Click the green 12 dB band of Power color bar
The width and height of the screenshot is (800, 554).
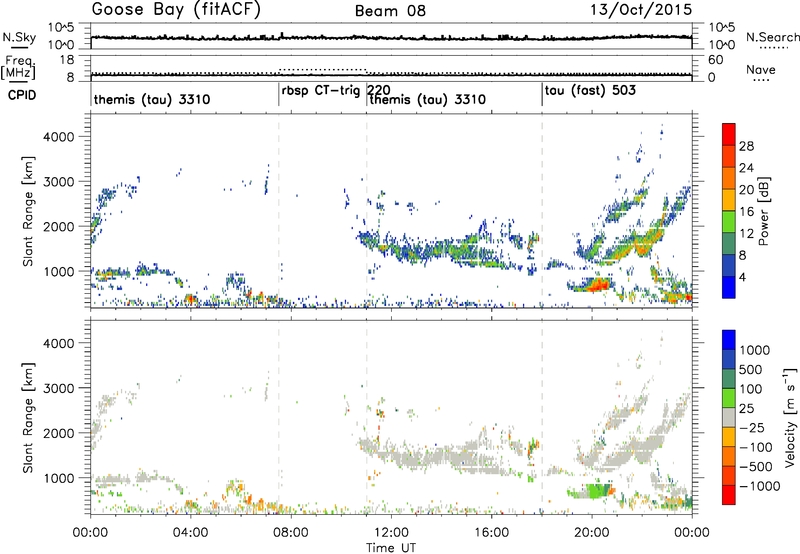pos(729,222)
